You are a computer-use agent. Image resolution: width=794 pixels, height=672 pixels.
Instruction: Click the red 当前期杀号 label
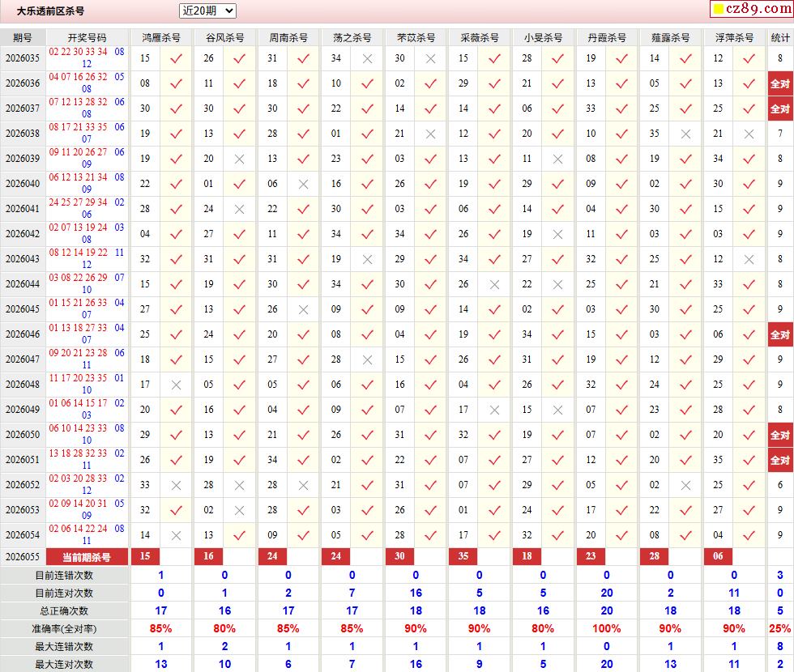(x=88, y=557)
